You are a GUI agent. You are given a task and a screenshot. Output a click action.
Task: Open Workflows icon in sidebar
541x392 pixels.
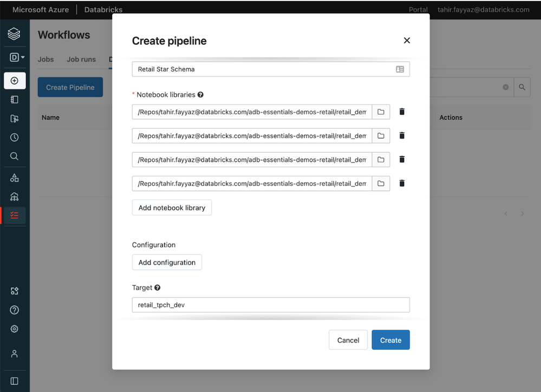(x=15, y=215)
